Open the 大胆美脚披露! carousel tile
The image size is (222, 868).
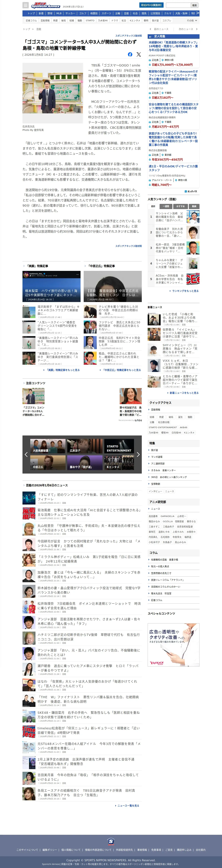(x=48, y=446)
